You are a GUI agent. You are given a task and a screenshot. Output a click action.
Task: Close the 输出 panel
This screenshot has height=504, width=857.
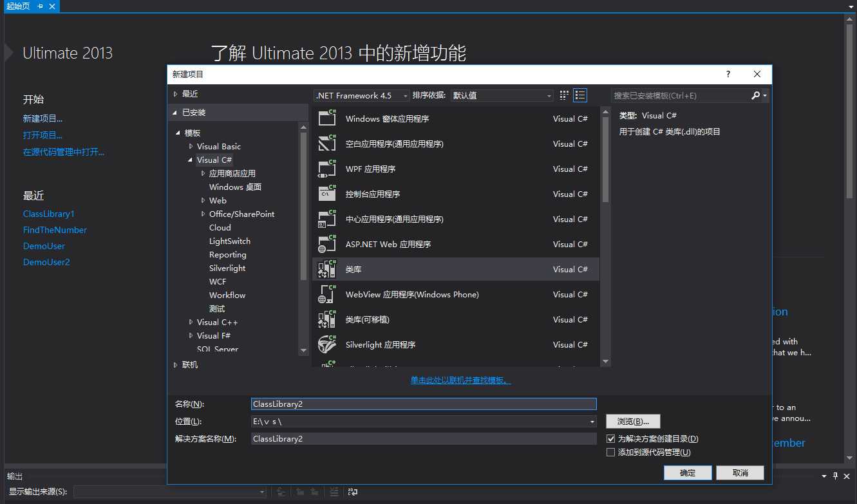click(x=847, y=476)
